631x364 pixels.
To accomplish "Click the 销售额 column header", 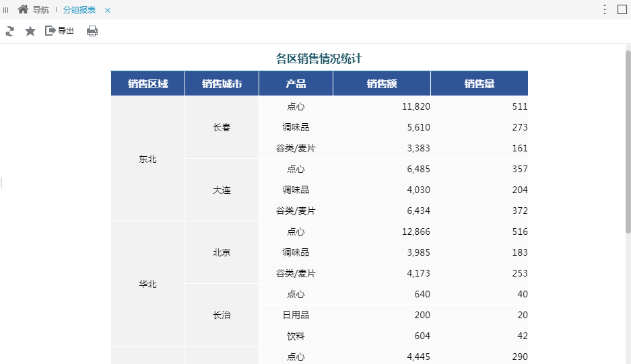I will (382, 83).
